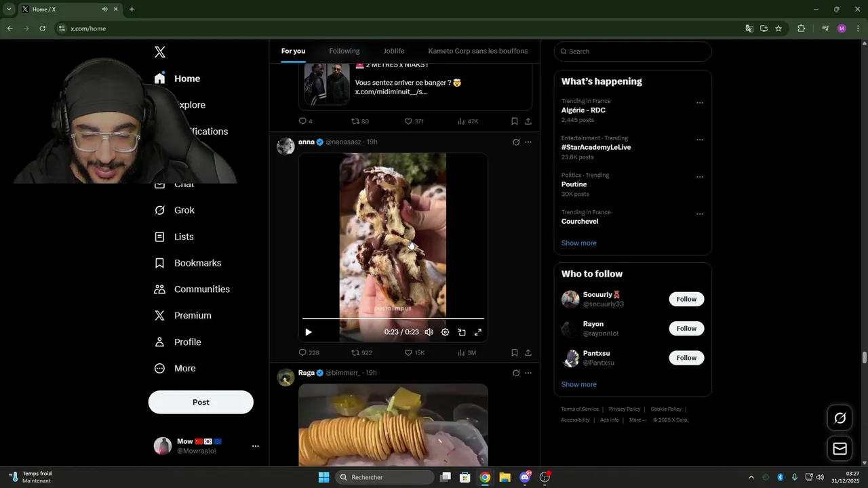Bookmark this tab with the star icon
The image size is (868, 488).
tap(778, 28)
